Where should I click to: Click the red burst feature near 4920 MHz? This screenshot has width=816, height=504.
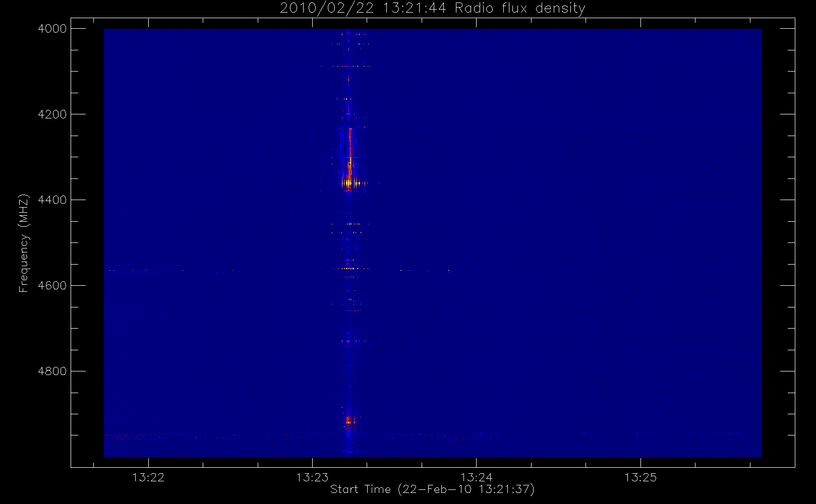coord(348,420)
